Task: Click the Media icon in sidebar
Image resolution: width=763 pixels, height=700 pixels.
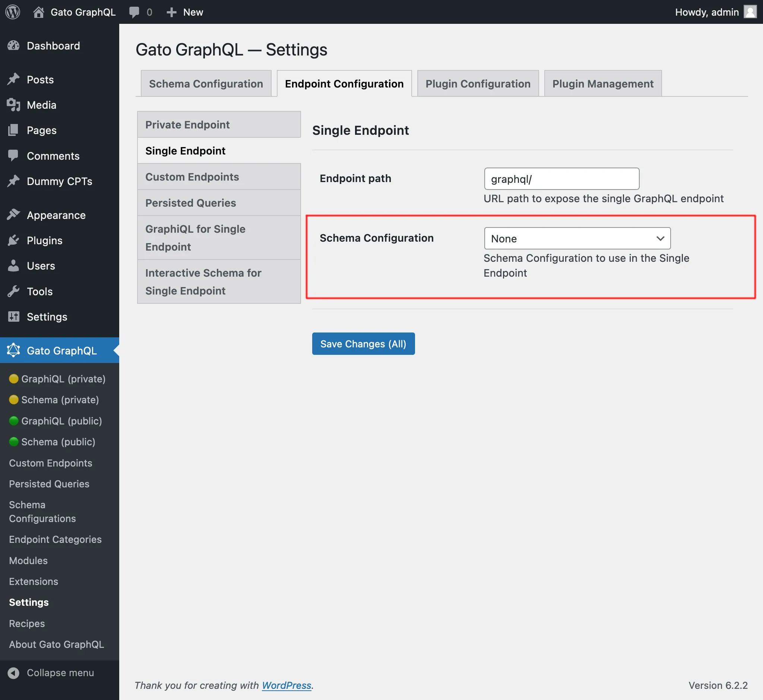Action: (14, 105)
